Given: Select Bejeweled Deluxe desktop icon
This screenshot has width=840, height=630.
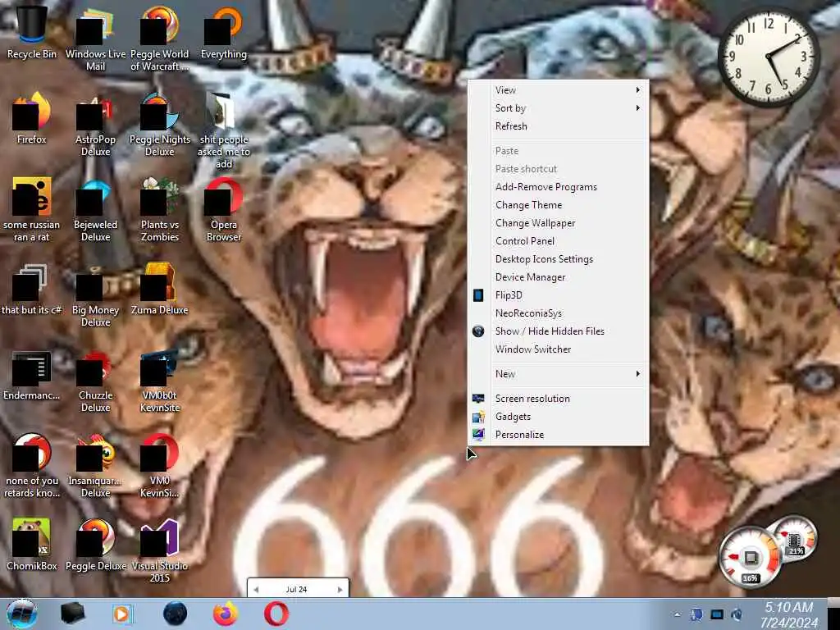Looking at the screenshot, I should 95,209.
